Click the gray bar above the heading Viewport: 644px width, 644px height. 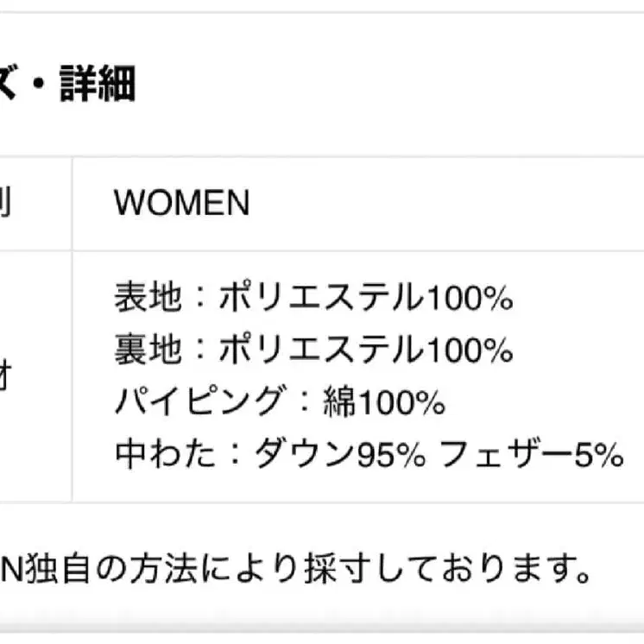[x=322, y=5]
